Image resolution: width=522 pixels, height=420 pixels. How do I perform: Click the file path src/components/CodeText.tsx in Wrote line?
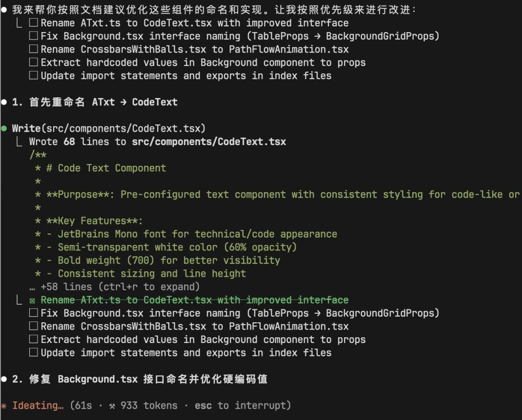point(208,142)
